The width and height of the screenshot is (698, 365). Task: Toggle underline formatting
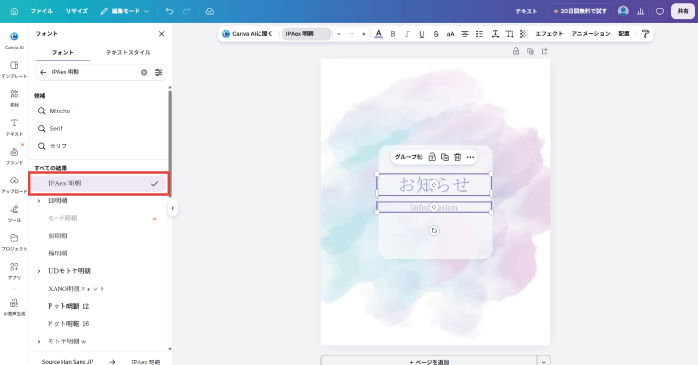tap(422, 34)
